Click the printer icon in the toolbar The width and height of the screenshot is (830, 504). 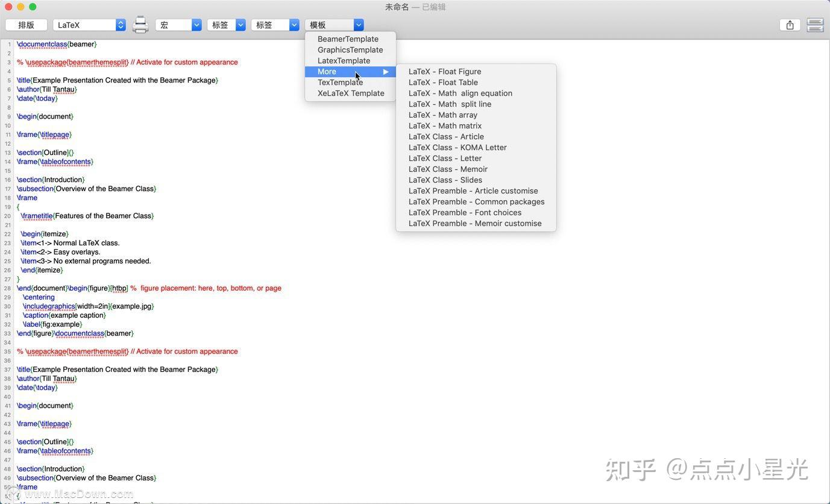pyautogui.click(x=140, y=25)
